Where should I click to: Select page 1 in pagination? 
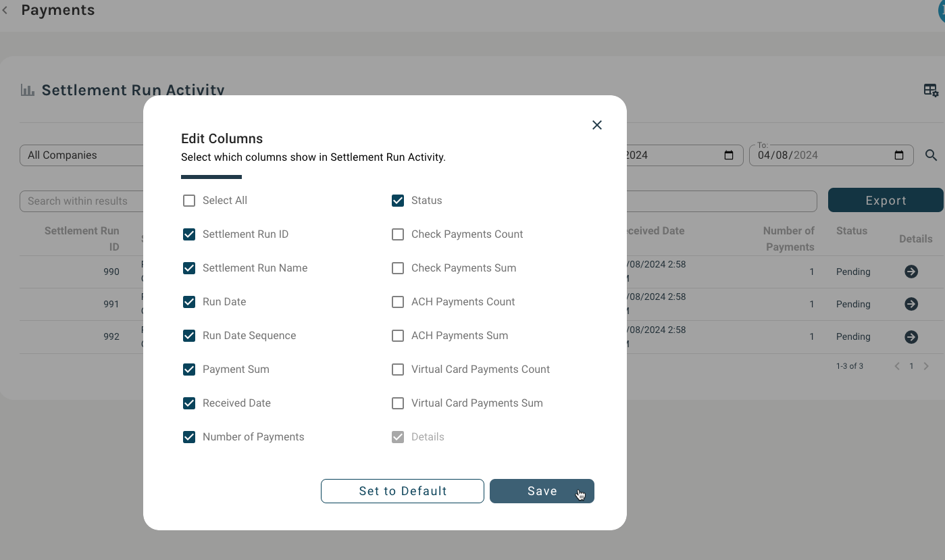(911, 366)
